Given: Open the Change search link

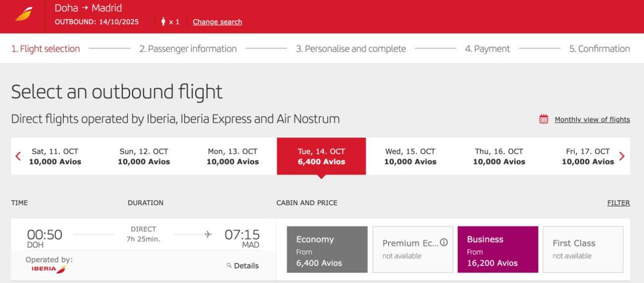Looking at the screenshot, I should click(x=217, y=21).
